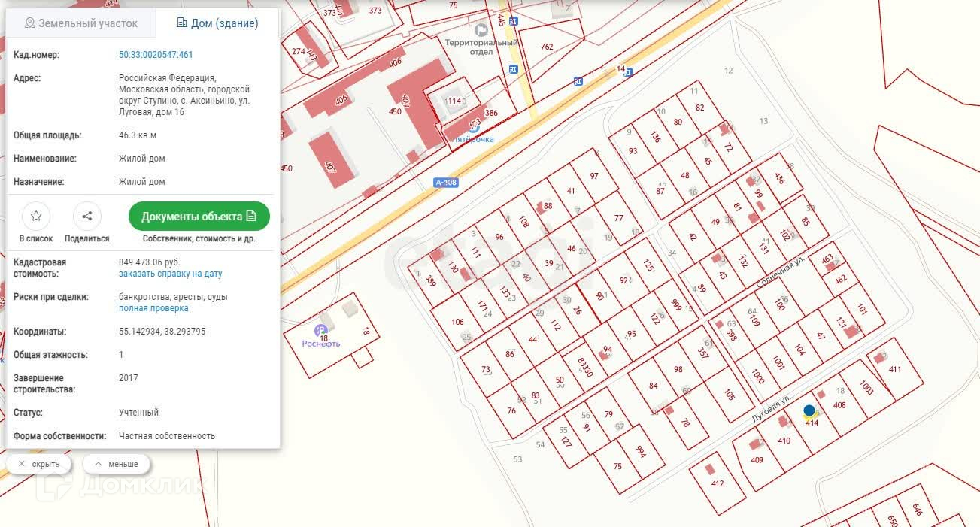Select the Дом (здание) tab
The width and height of the screenshot is (980, 527).
217,23
